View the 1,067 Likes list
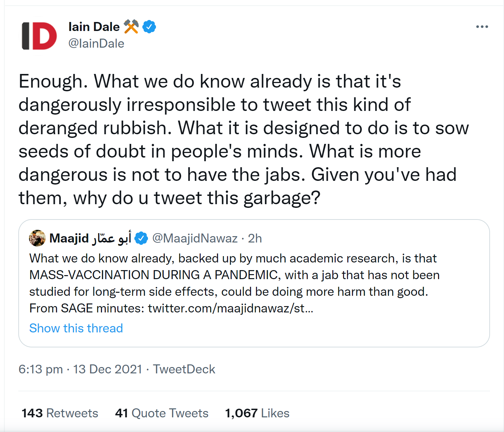The width and height of the screenshot is (504, 432). coord(257,413)
